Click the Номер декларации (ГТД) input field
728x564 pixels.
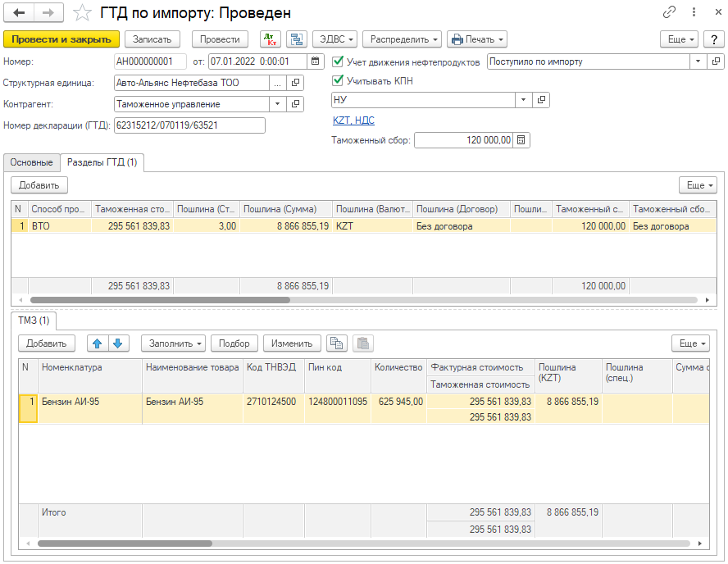[189, 125]
